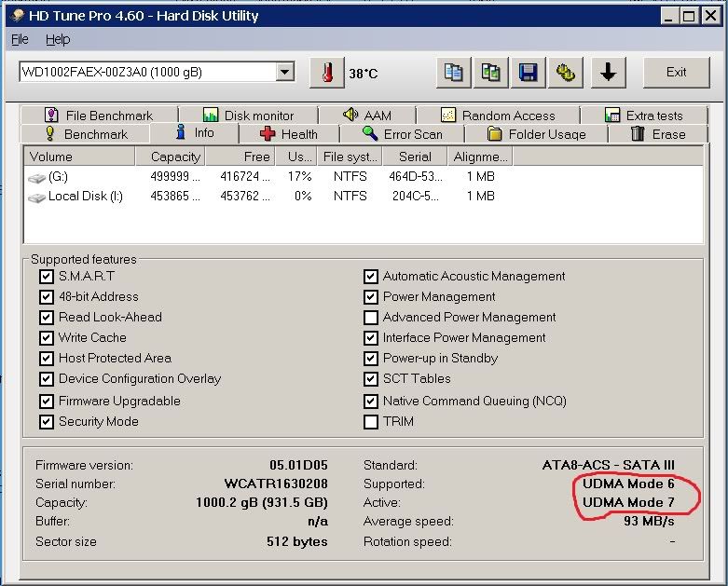Click the ATA8-ACS - SATA III value
Screen dimensions: 728x586
tap(608, 465)
